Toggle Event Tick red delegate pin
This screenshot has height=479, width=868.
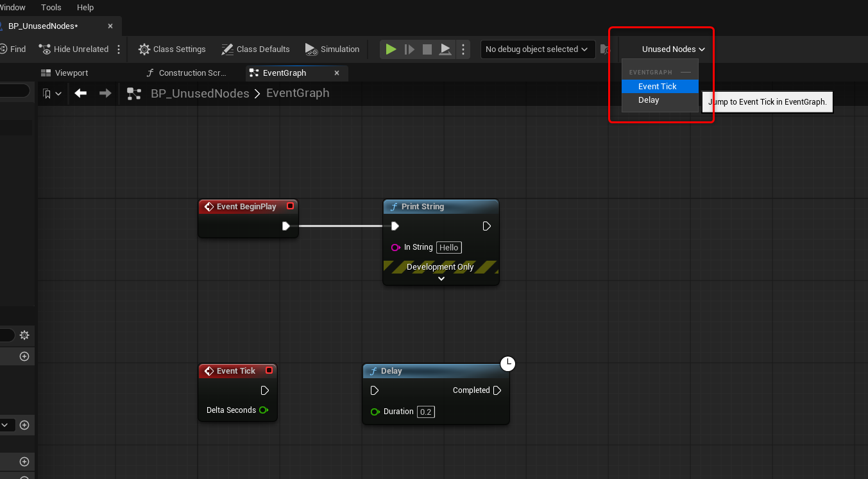click(269, 370)
